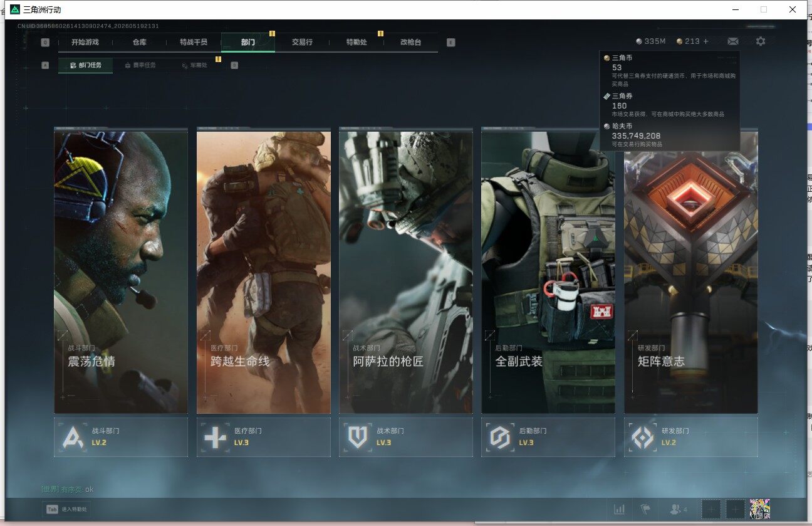This screenshot has width=812, height=526.
Task: Click the 研发部门 diamond emblem icon
Action: click(x=643, y=437)
